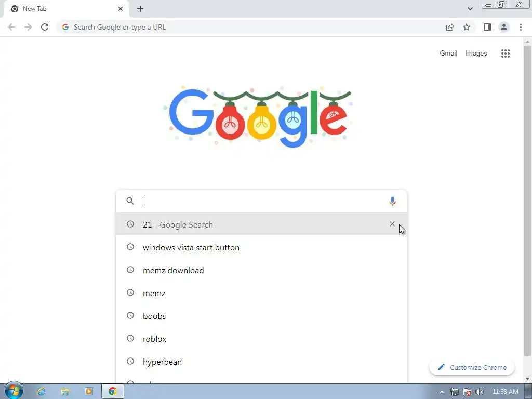Choose '21 - Google Search' suggestion

[x=261, y=224]
